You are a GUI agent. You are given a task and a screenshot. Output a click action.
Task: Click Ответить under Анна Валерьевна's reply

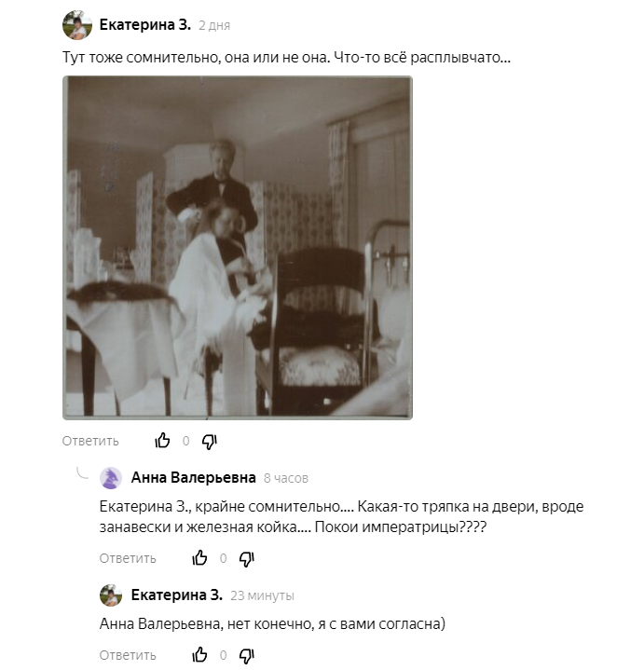click(x=128, y=558)
